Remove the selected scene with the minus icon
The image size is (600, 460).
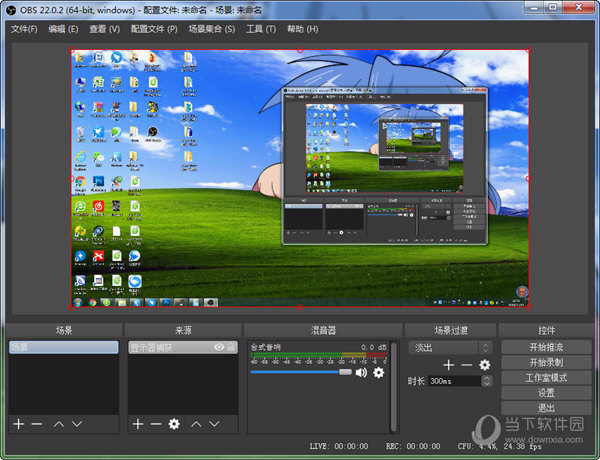pyautogui.click(x=37, y=424)
